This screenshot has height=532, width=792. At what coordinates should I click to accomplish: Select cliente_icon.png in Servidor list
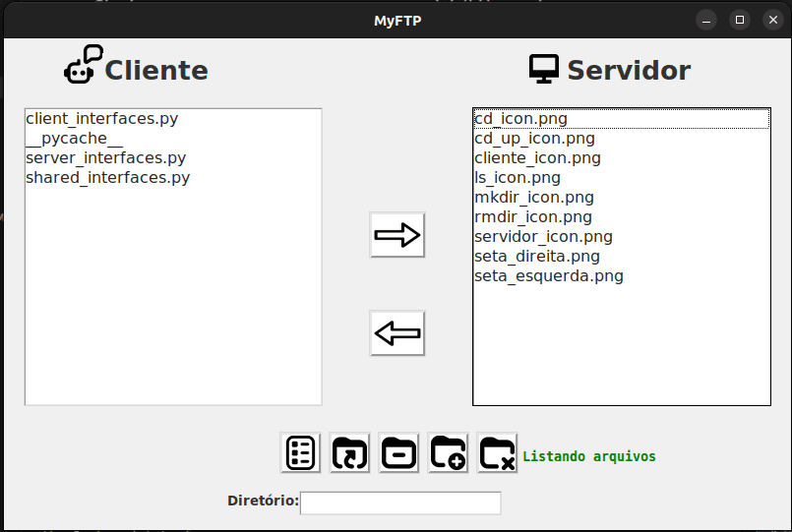[622, 158]
